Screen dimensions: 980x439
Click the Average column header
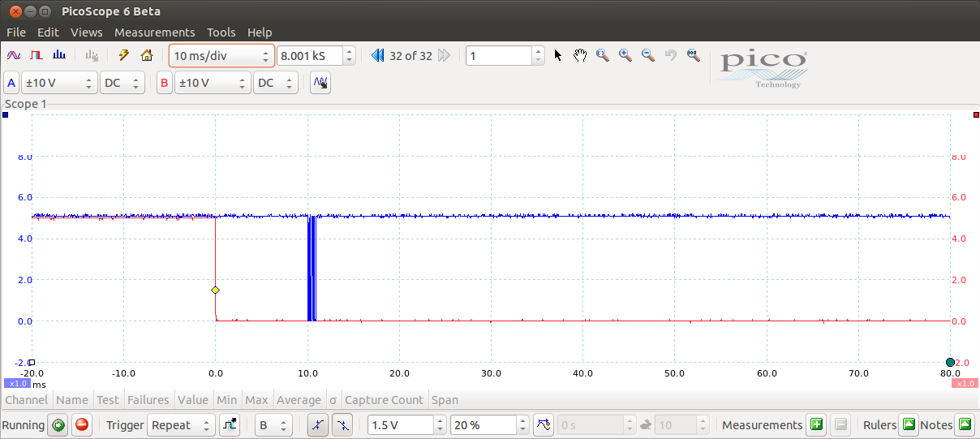(299, 400)
